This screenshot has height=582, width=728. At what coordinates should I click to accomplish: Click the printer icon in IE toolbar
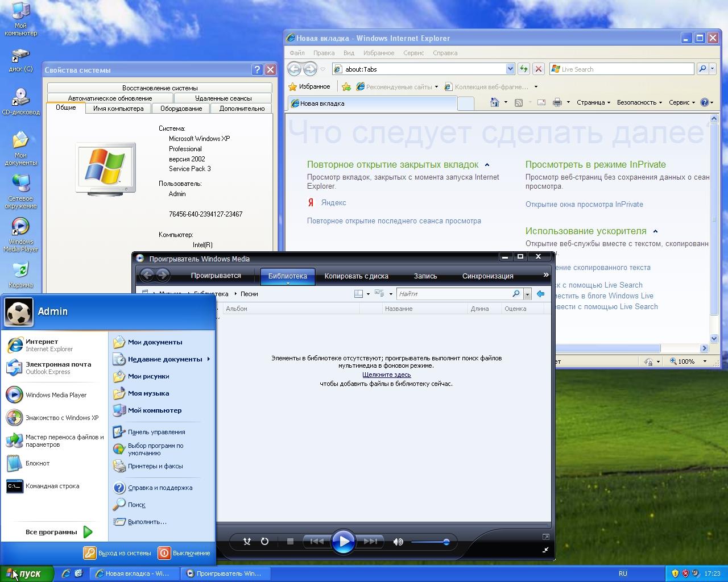tap(557, 102)
